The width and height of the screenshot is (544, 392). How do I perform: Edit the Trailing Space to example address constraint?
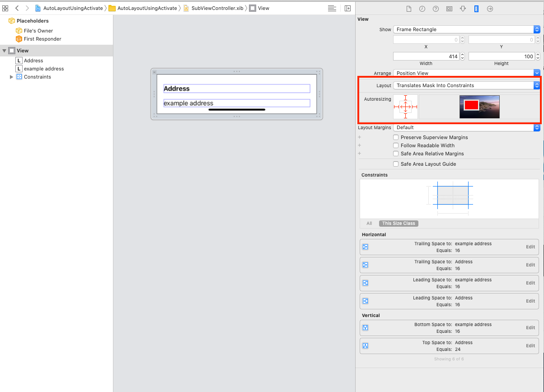[530, 247]
